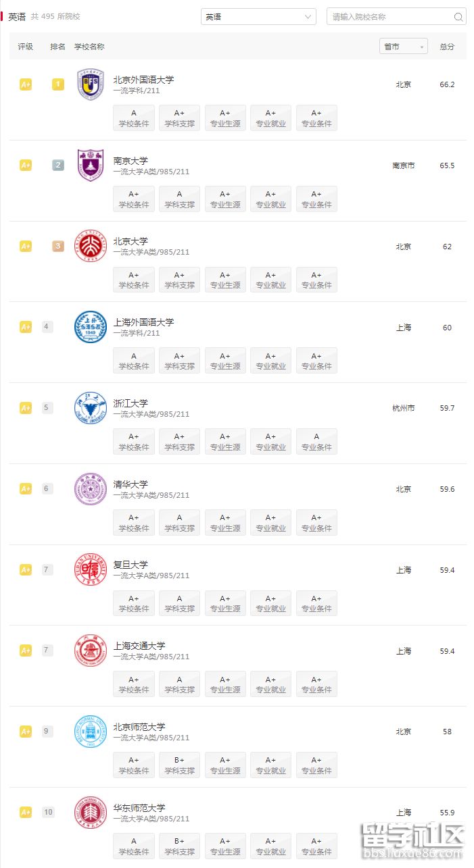The width and height of the screenshot is (474, 868).
Task: Click the Tsinghua University logo
Action: click(91, 489)
